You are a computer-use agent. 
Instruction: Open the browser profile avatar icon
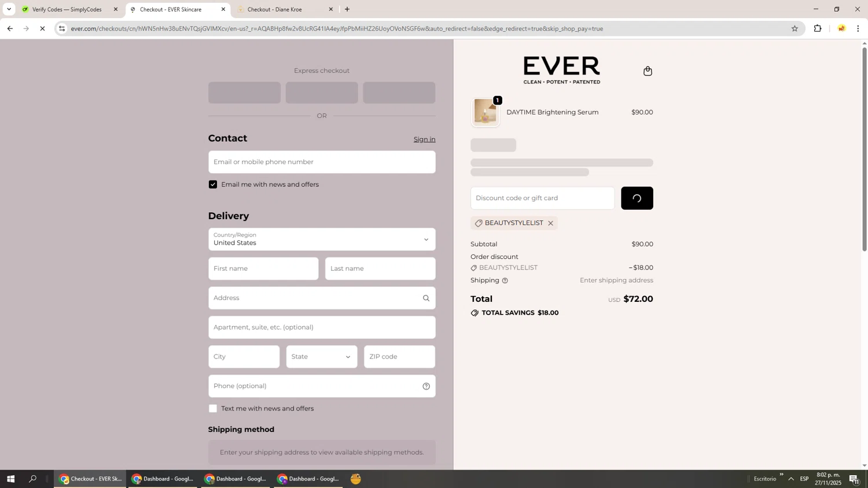(x=841, y=28)
